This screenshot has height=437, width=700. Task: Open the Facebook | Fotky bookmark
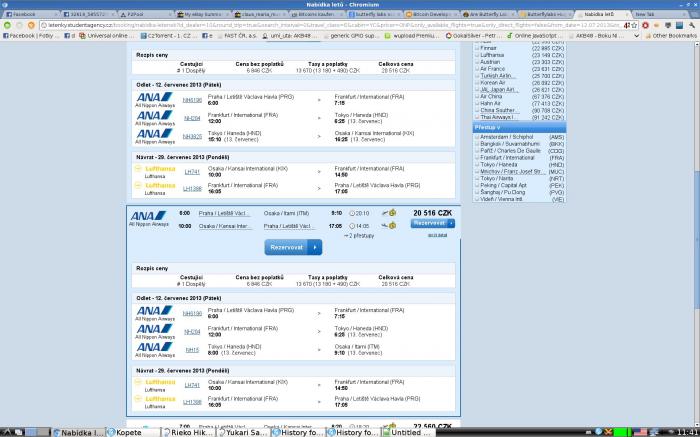point(29,36)
